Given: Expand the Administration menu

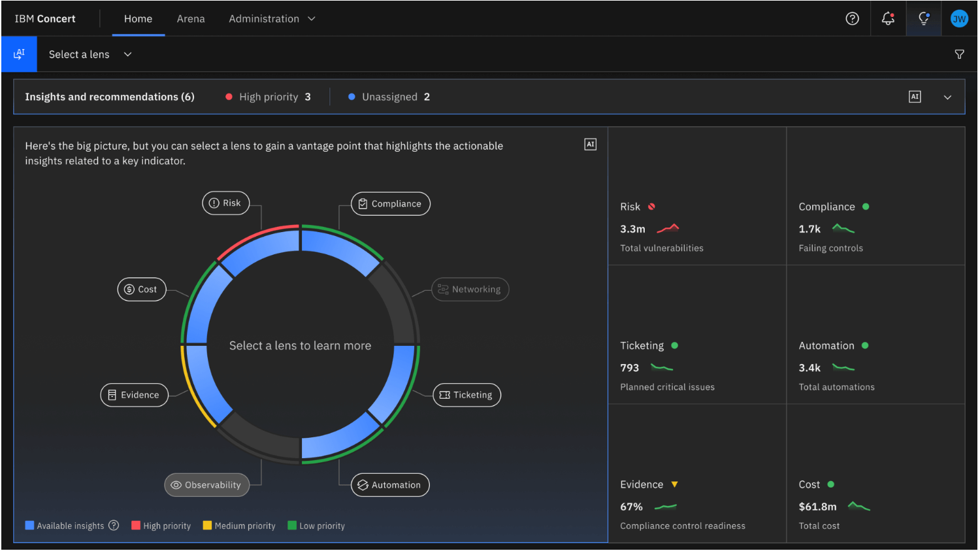Looking at the screenshot, I should pyautogui.click(x=272, y=18).
